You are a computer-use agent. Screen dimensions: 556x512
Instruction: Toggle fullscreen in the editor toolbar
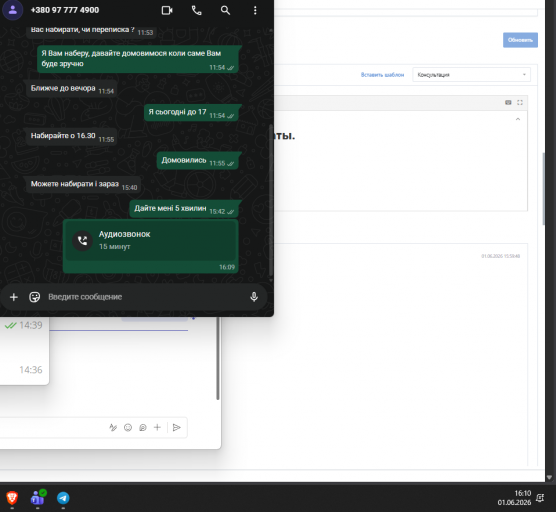coord(520,102)
